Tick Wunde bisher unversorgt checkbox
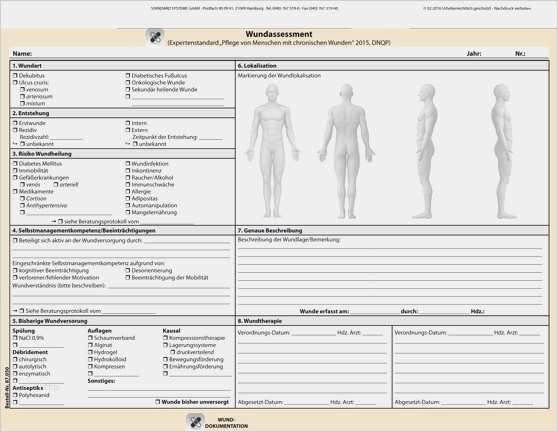Screen dimensions: 558x432 pyautogui.click(x=158, y=402)
